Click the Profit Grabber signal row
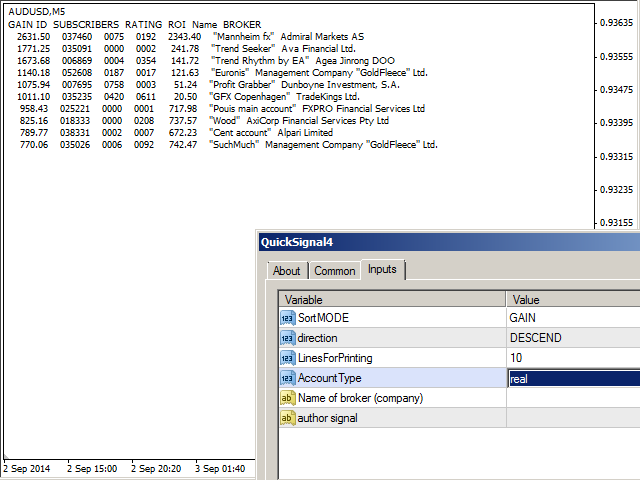 (208, 84)
